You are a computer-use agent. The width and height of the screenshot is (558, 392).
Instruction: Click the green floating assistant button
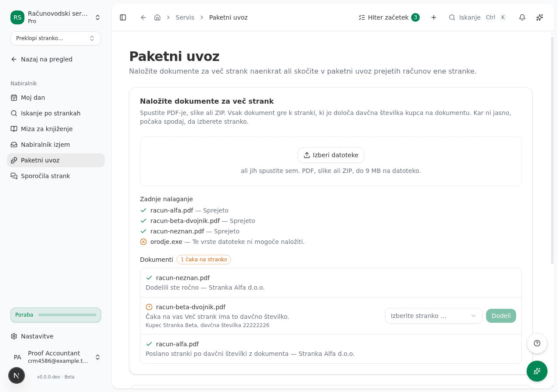[537, 371]
